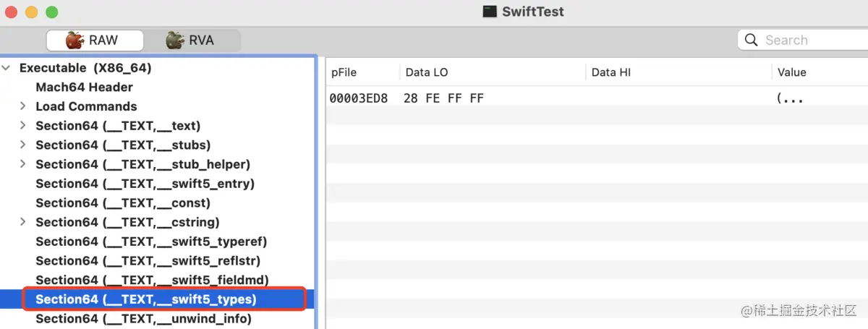The width and height of the screenshot is (868, 329).
Task: Click the Data HI column header
Action: (611, 72)
